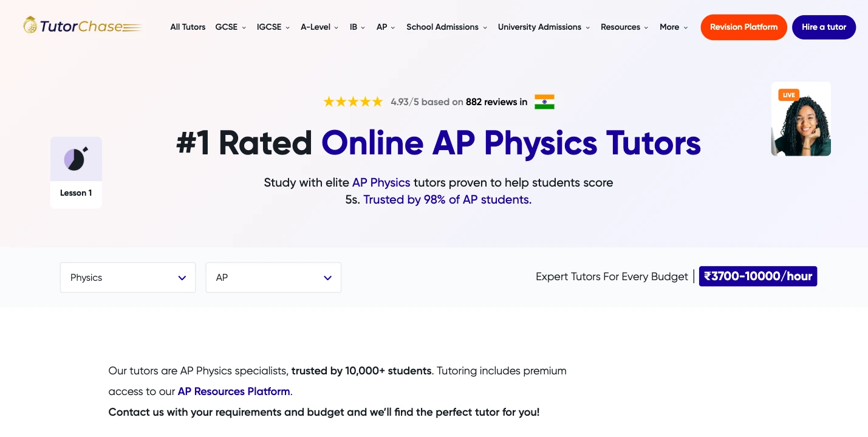Click the speed lines in the TutorChase logo

point(132,27)
